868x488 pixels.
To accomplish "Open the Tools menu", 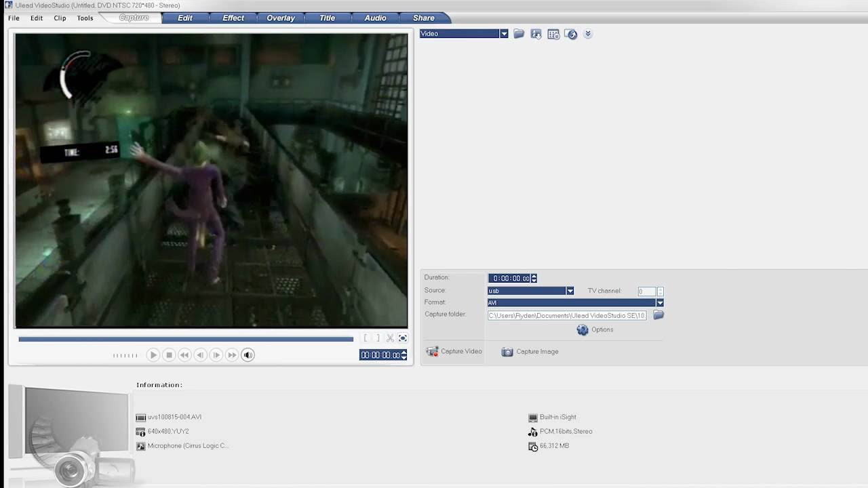I will point(85,18).
